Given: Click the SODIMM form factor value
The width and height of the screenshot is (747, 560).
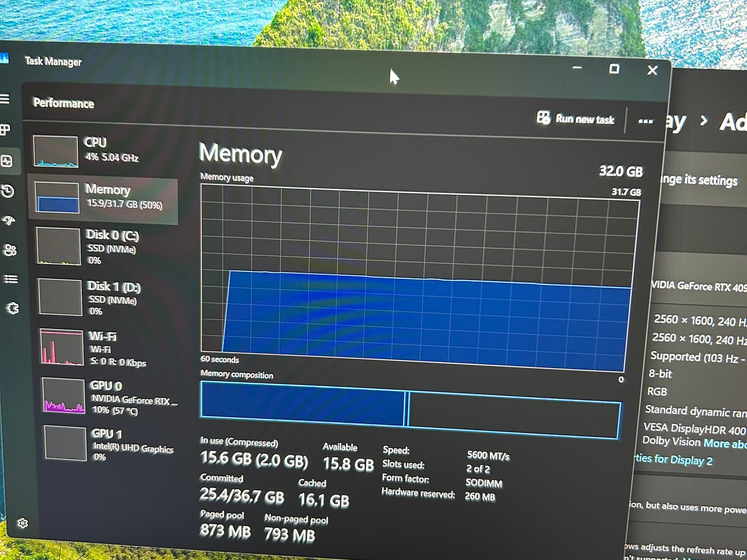Looking at the screenshot, I should pos(484,483).
